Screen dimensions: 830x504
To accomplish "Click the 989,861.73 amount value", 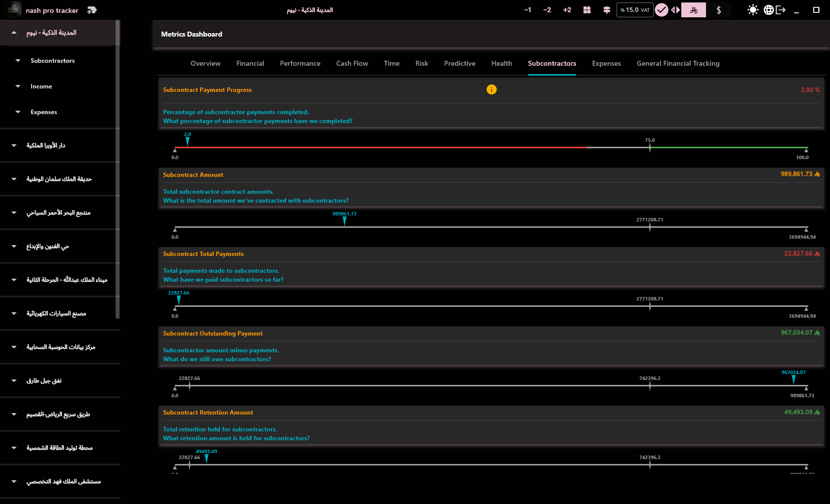I will 800,174.
